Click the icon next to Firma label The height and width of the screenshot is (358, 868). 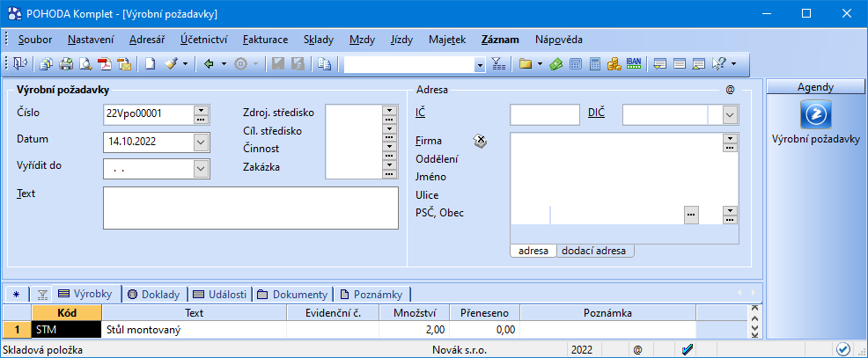[480, 142]
